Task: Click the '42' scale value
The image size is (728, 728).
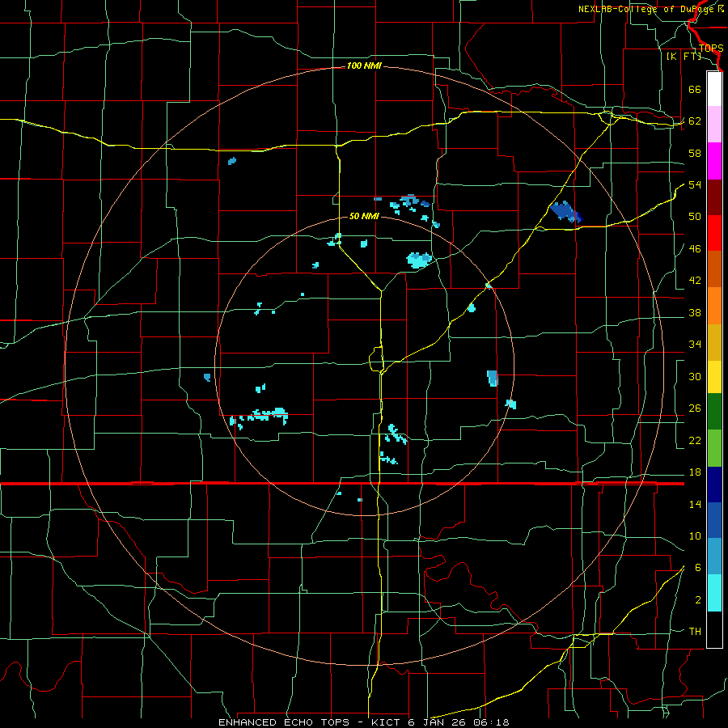Action: tap(695, 281)
